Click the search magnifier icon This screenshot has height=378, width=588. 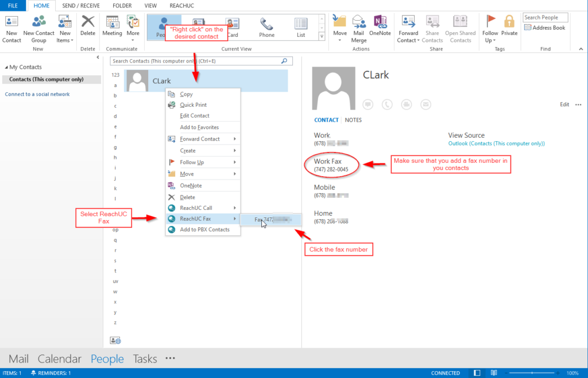click(284, 61)
